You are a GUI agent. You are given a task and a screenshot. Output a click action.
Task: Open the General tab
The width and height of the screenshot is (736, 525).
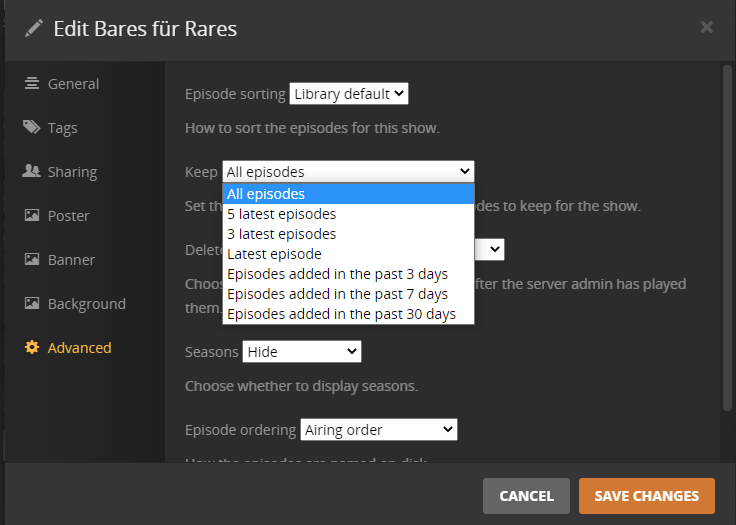click(x=73, y=84)
